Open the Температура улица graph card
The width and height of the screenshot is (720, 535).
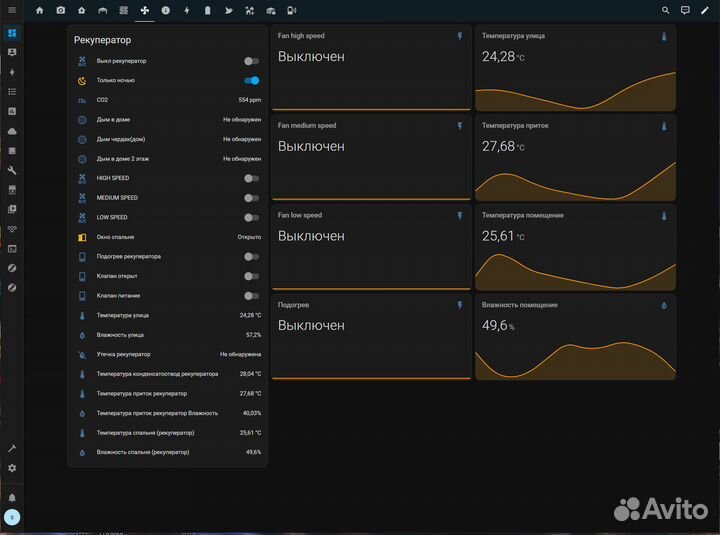point(575,68)
